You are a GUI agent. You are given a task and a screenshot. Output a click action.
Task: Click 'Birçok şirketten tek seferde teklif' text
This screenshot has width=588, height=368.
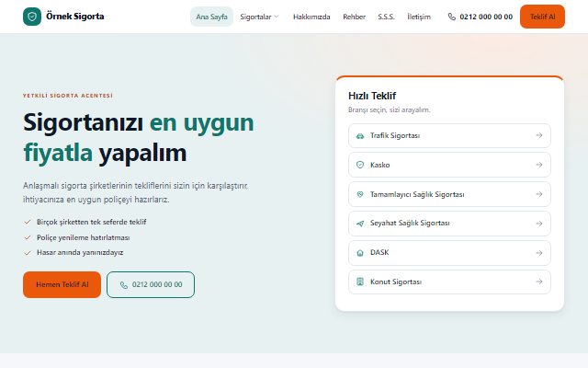pyautogui.click(x=92, y=222)
